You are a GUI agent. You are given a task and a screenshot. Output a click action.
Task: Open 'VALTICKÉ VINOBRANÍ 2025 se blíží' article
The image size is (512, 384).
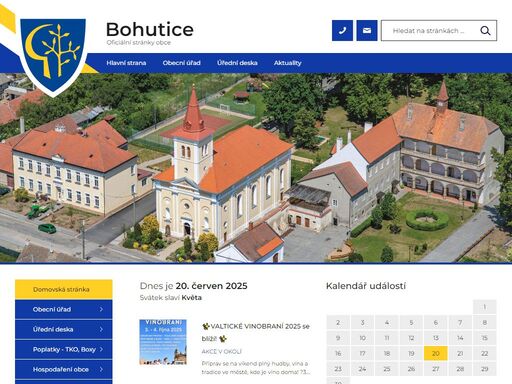(x=256, y=332)
